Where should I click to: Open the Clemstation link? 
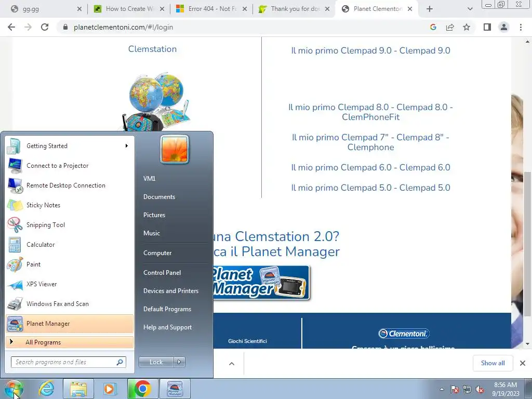tap(152, 49)
